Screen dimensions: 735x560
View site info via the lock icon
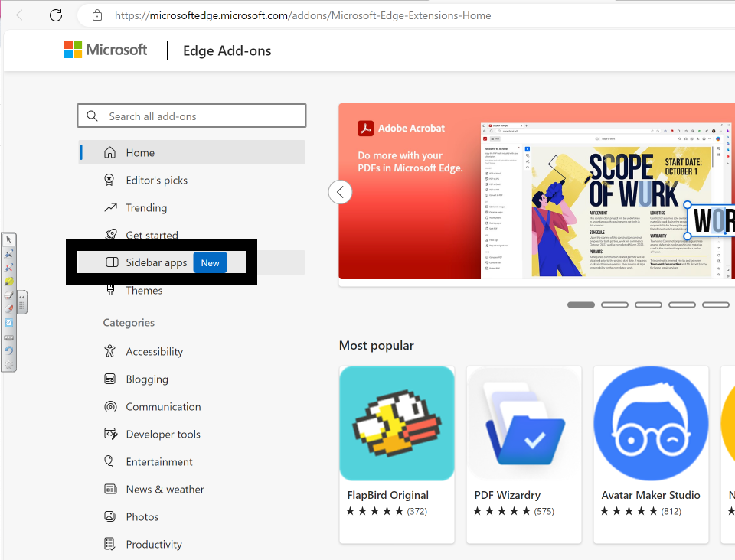[x=97, y=15]
